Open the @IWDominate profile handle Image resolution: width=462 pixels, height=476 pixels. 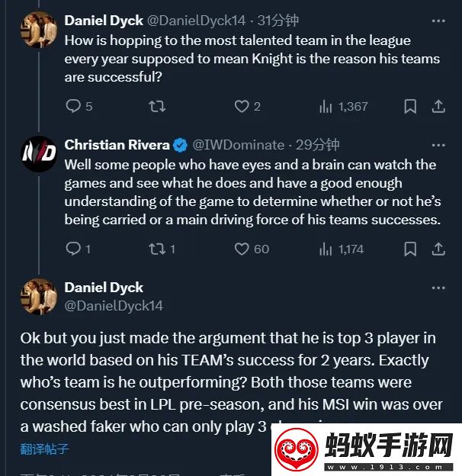click(x=238, y=145)
